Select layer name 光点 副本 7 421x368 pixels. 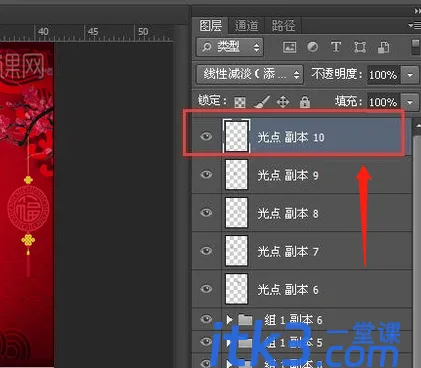288,251
